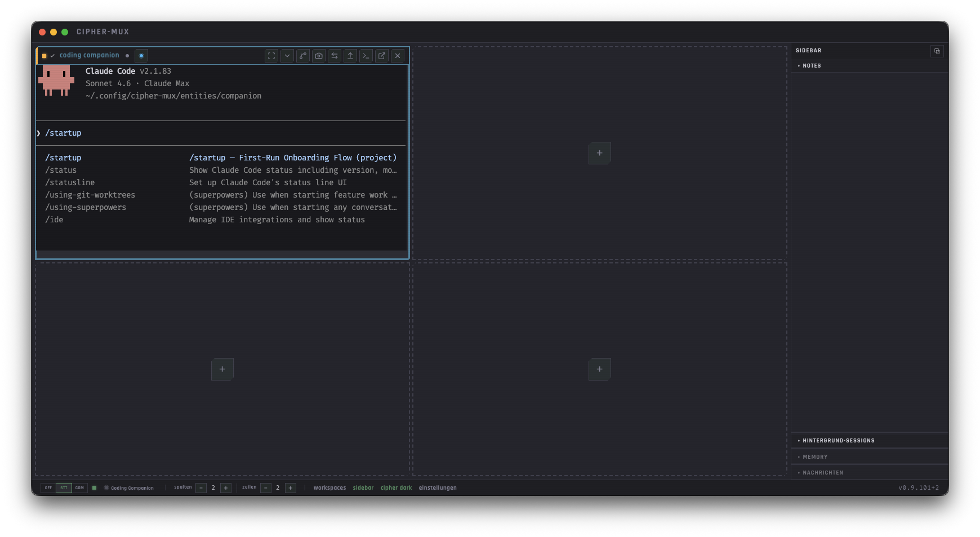Increase zeilen row count

[291, 488]
